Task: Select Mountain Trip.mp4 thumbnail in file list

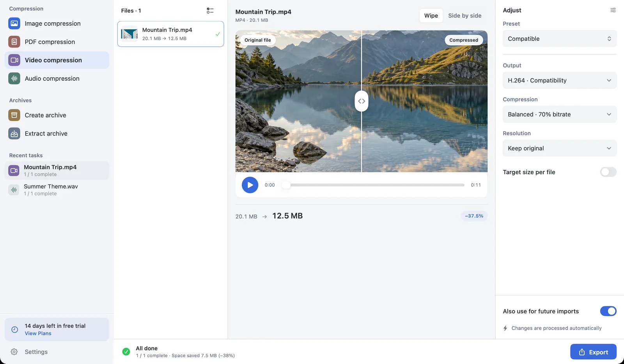Action: 129,34
